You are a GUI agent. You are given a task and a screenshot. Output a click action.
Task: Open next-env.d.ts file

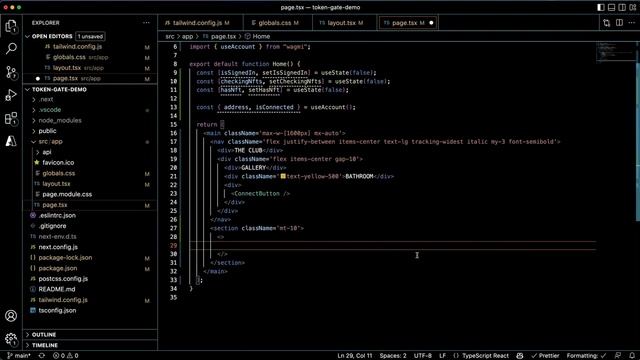click(57, 236)
